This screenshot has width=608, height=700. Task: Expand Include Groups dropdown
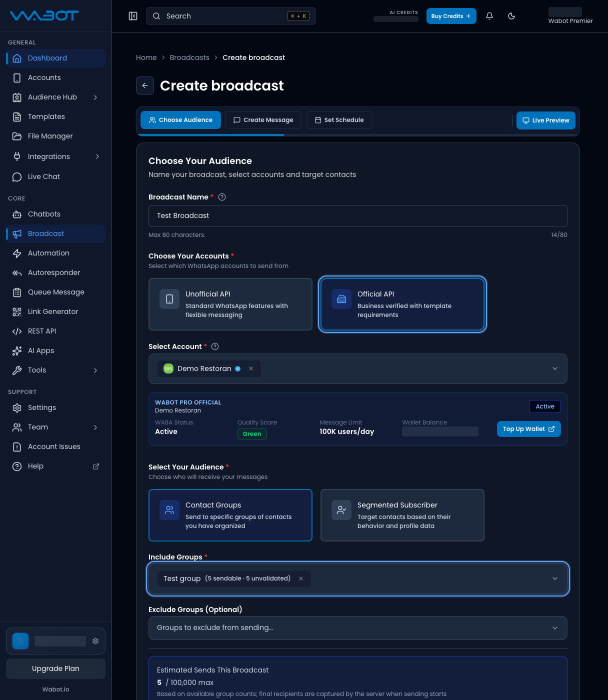coord(555,578)
